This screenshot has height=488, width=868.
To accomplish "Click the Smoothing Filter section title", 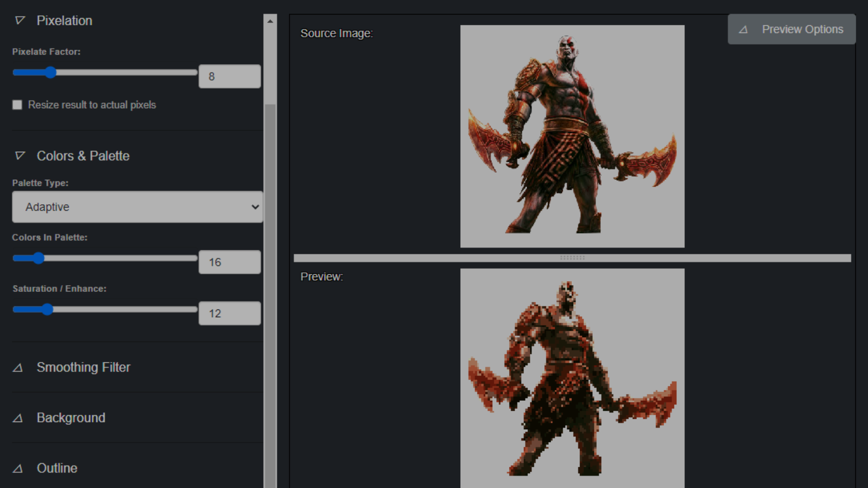I will [84, 367].
